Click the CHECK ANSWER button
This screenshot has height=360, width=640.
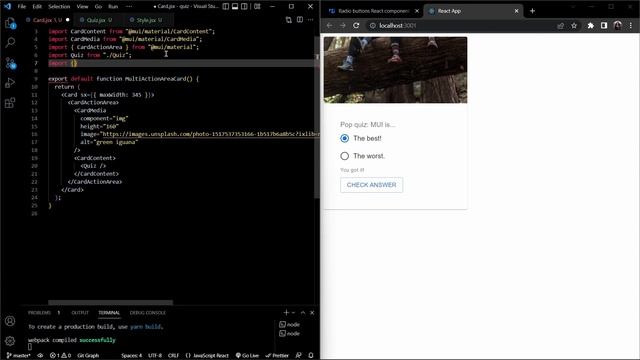pos(371,185)
